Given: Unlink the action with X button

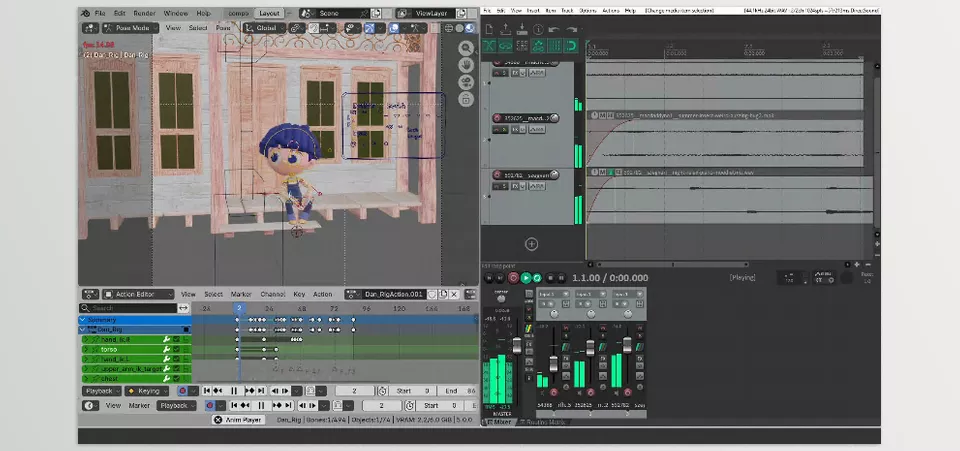Looking at the screenshot, I should coord(454,294).
